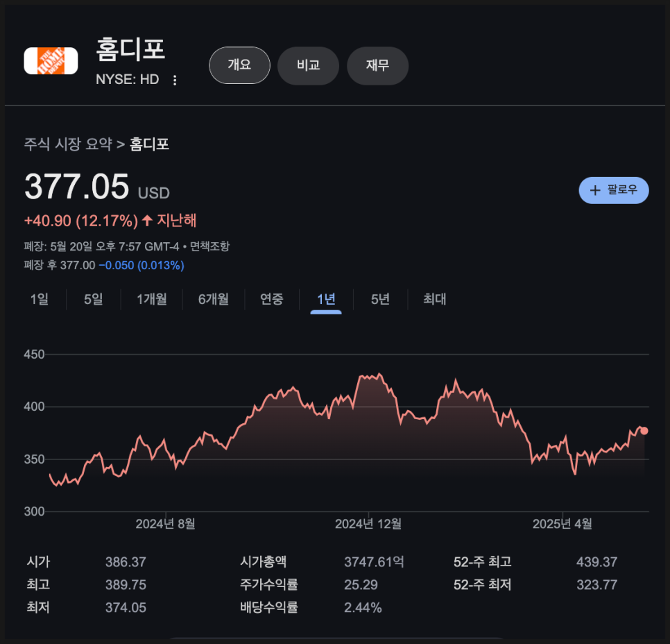Click the 377.05 current price
670x644 pixels.
tap(77, 187)
